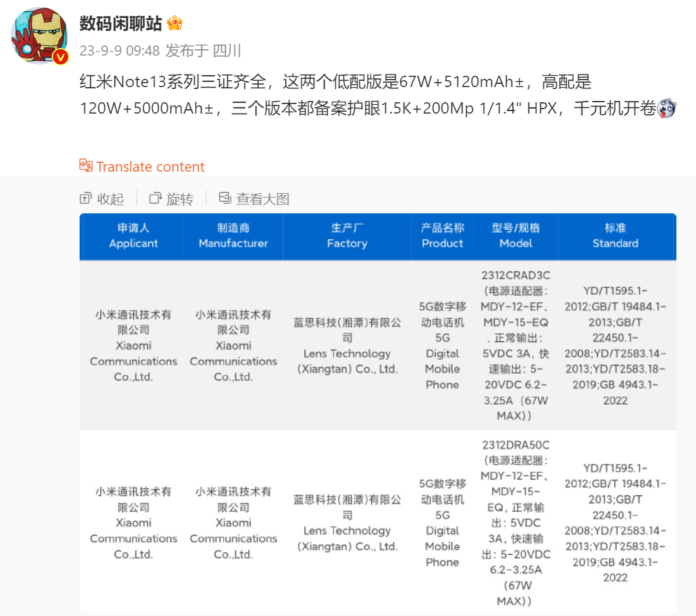Screen dimensions: 696x616
Task: Click the translate icon beside Translate content
Action: pyautogui.click(x=86, y=165)
